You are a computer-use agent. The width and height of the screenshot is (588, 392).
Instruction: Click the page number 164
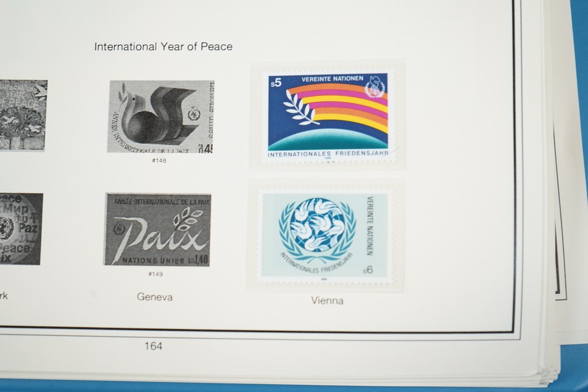click(153, 346)
